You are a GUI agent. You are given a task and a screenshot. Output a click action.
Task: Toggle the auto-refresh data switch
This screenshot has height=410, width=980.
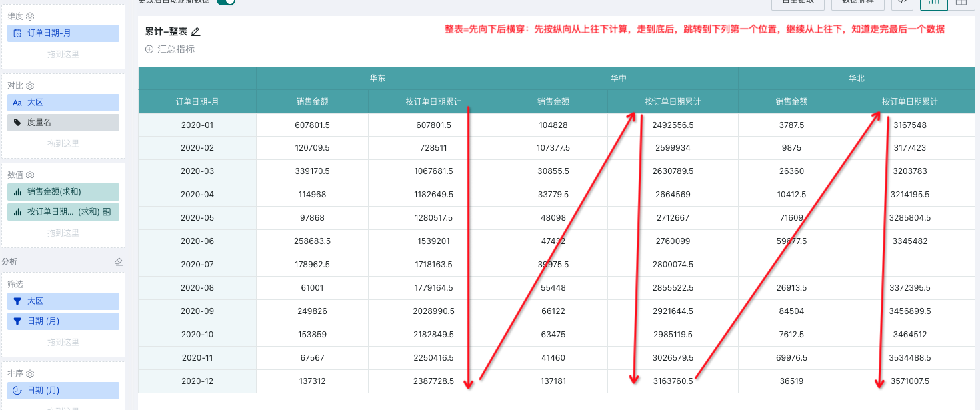(x=226, y=2)
